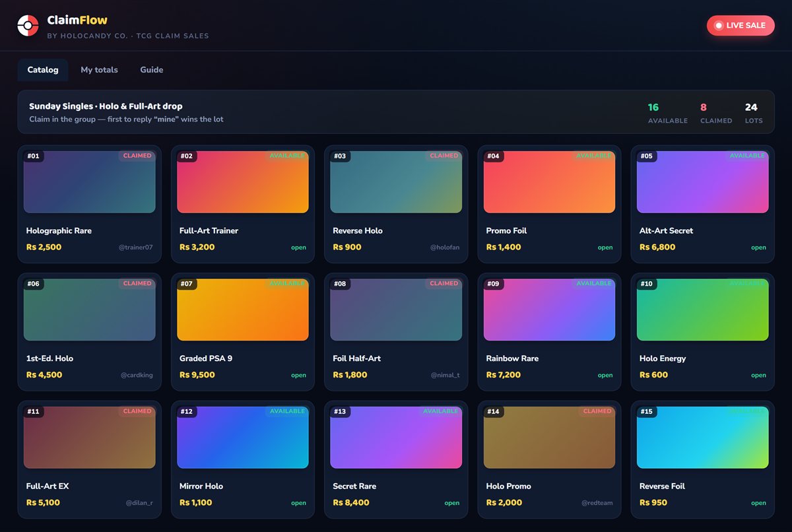Open the Mirror Holo card image

click(243, 437)
